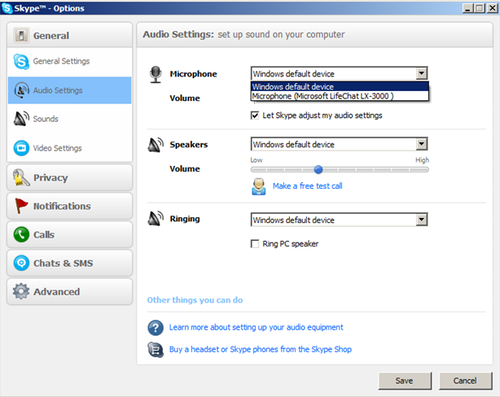
Task: Click the speaker volume slider handle
Action: 318,170
